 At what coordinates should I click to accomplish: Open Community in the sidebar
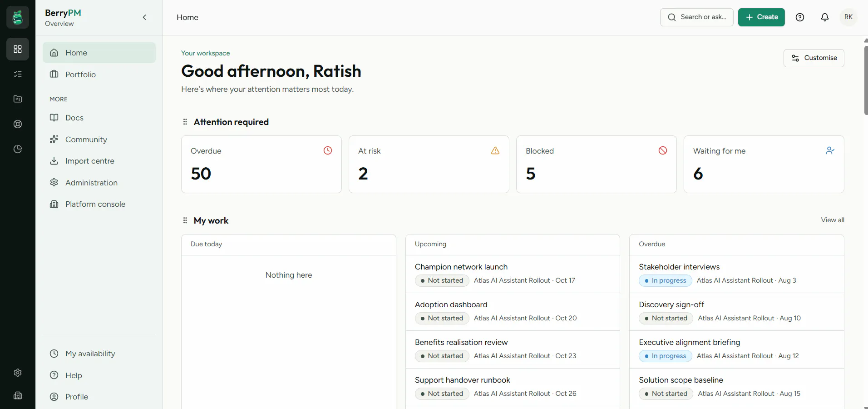coord(99,140)
